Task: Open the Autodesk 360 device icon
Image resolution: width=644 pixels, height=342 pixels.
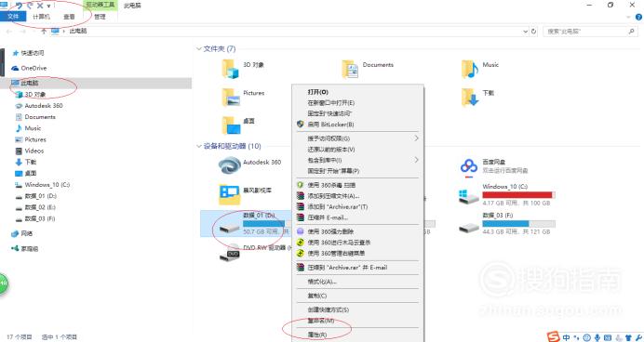Action: tap(230, 165)
